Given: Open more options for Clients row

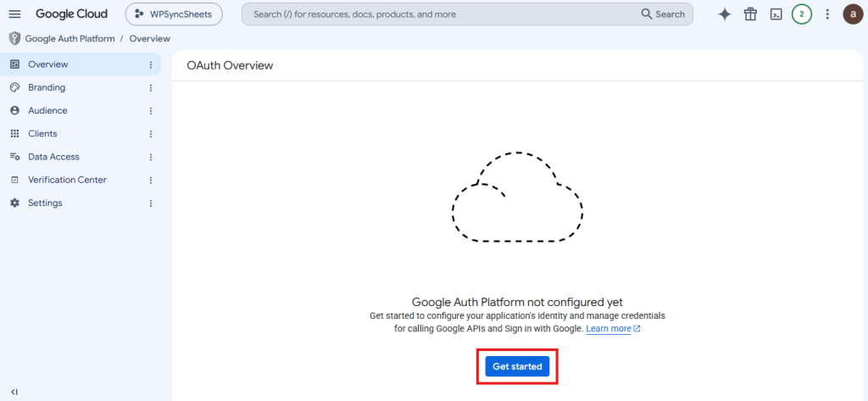Looking at the screenshot, I should click(151, 134).
